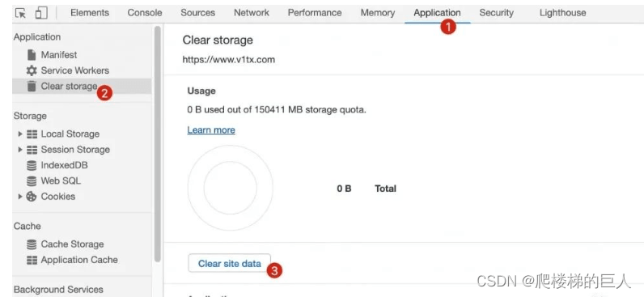This screenshot has width=644, height=297.
Task: Click the sidebar vertical scrollbar
Action: click(x=157, y=144)
